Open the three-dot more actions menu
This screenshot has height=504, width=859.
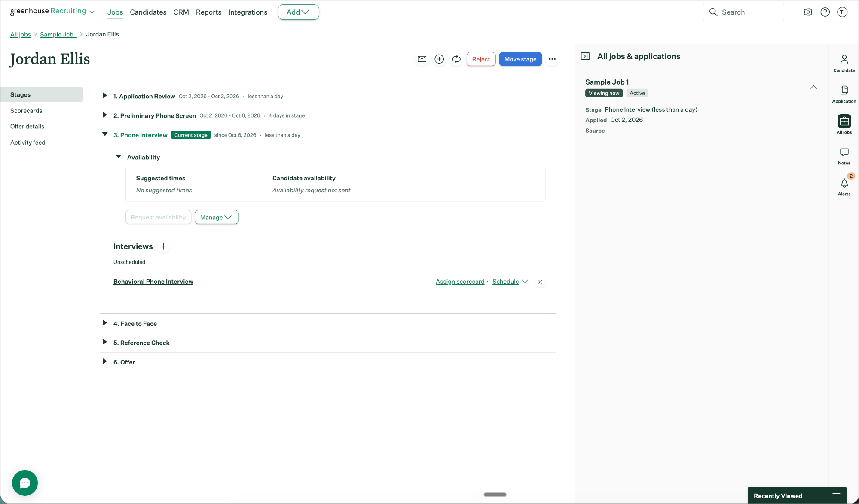(x=552, y=59)
